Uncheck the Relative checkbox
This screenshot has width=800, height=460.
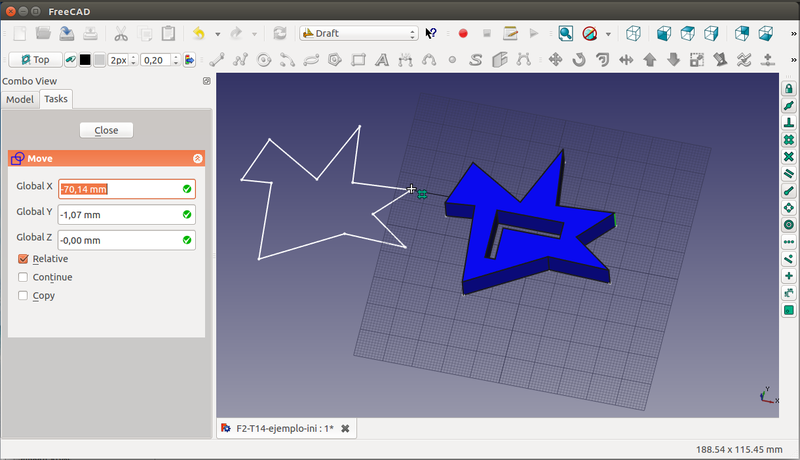(x=24, y=259)
